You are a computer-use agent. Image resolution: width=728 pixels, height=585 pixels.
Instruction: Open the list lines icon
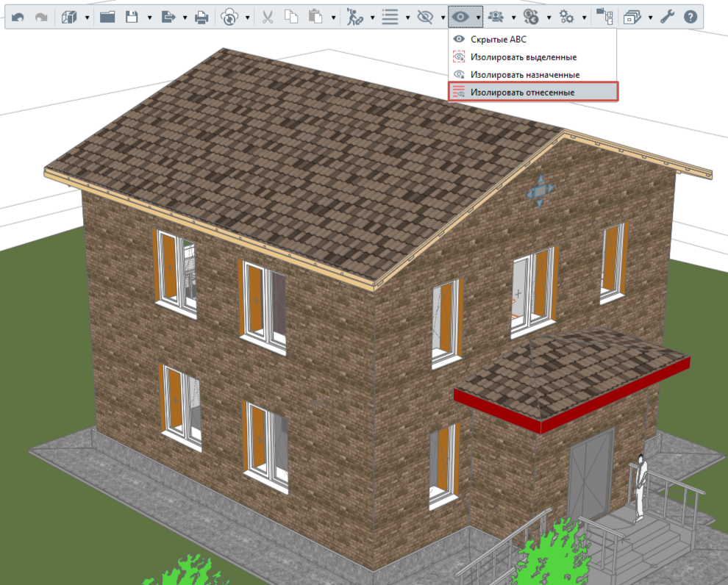click(x=390, y=18)
